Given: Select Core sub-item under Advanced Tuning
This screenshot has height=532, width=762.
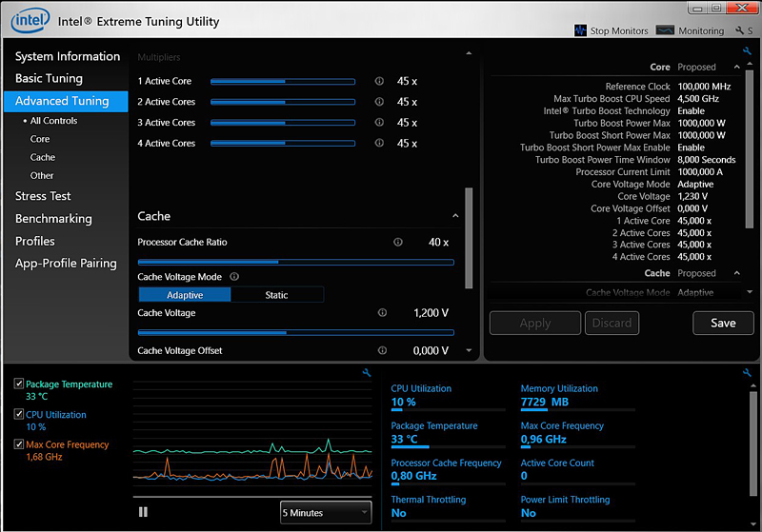Looking at the screenshot, I should (x=40, y=139).
